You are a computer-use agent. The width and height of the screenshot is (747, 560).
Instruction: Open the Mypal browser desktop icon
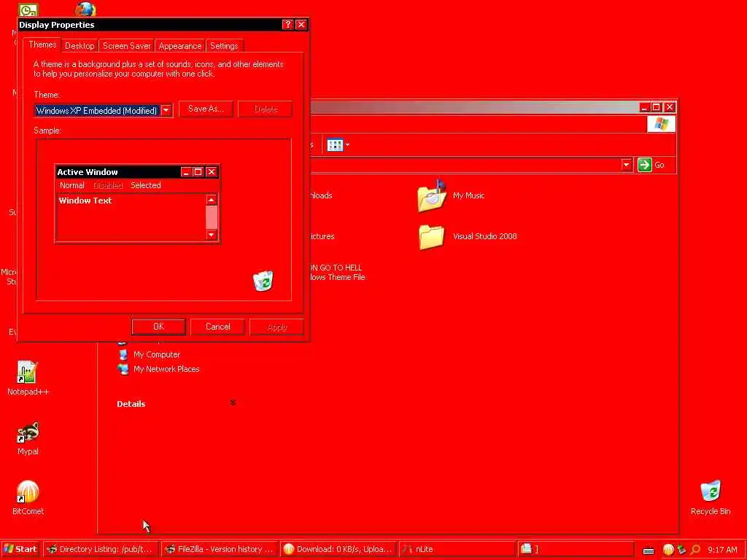click(28, 432)
